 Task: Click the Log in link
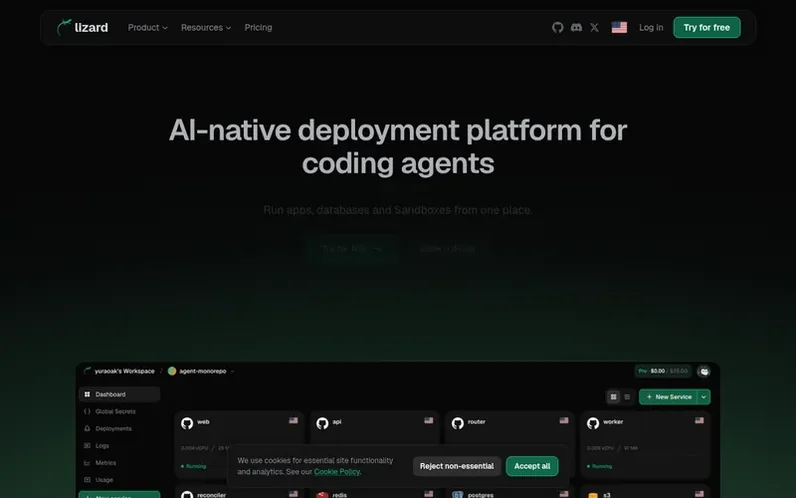(x=651, y=27)
